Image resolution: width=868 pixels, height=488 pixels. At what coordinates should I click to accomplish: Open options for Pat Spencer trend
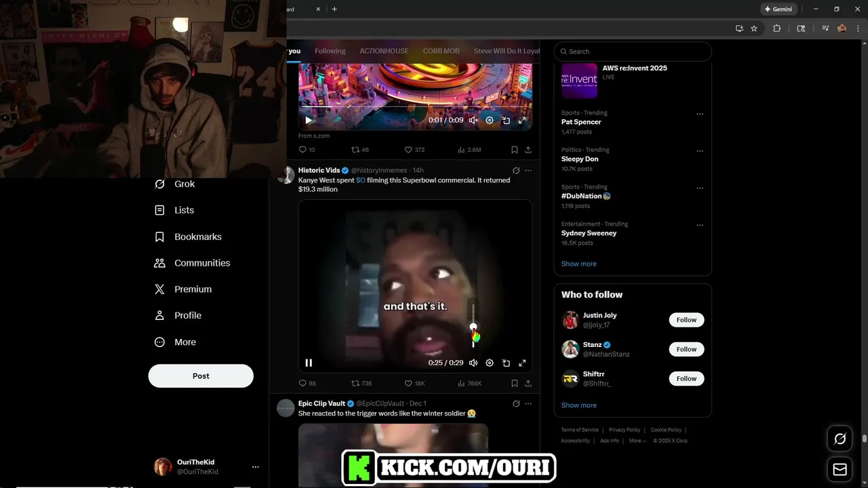point(700,114)
